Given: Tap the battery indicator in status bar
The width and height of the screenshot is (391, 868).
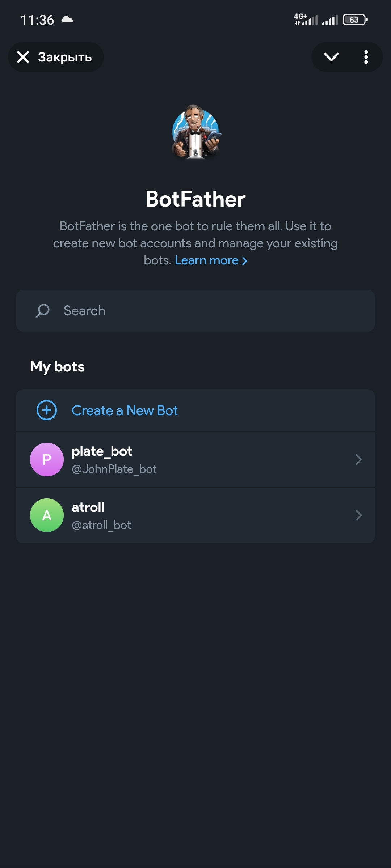Looking at the screenshot, I should tap(355, 20).
